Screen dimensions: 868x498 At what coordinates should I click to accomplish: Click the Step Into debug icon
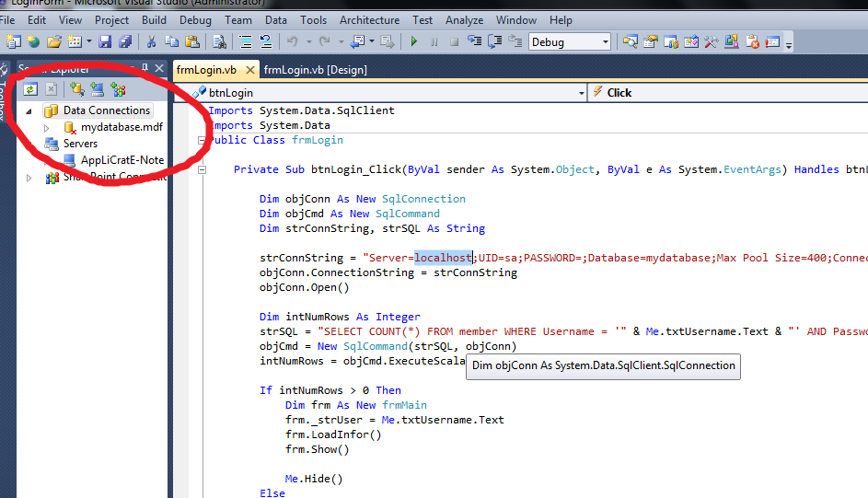click(474, 41)
